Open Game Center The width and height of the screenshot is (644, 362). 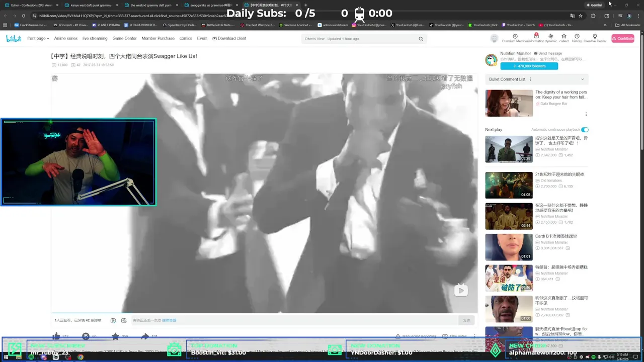click(x=125, y=38)
